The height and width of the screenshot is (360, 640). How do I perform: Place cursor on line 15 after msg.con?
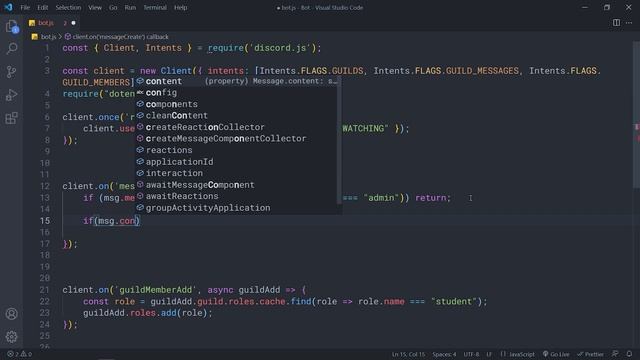136,221
